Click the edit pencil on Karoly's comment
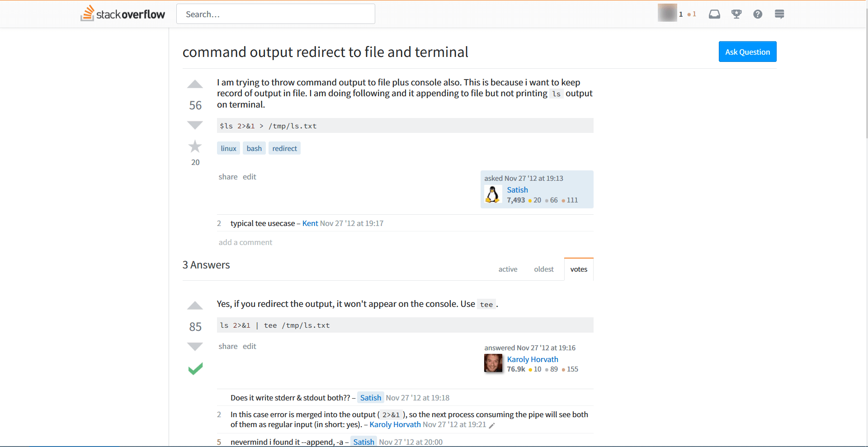 coord(492,425)
